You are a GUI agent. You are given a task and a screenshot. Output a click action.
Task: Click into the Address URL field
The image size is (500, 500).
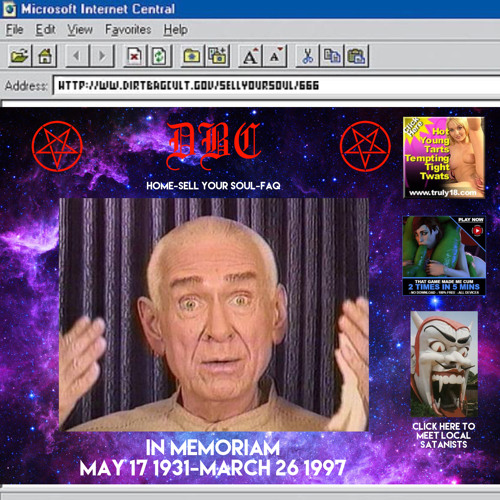pos(277,86)
